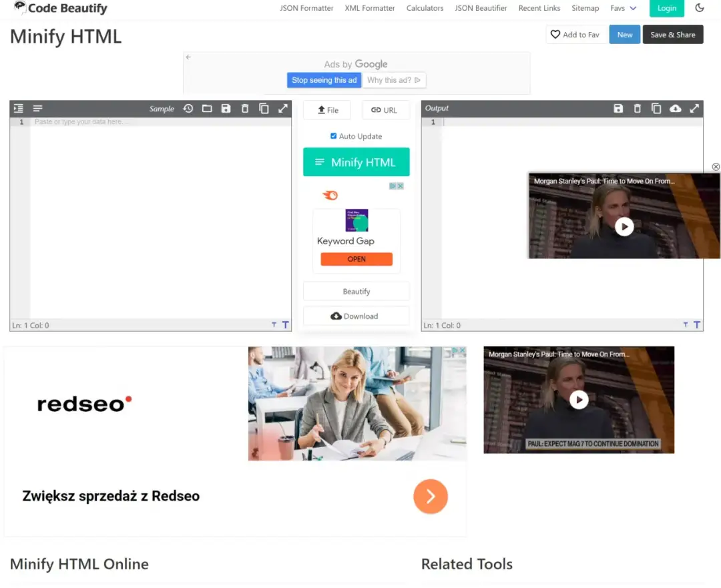
Task: Click the Minify HTML button
Action: coord(356,162)
